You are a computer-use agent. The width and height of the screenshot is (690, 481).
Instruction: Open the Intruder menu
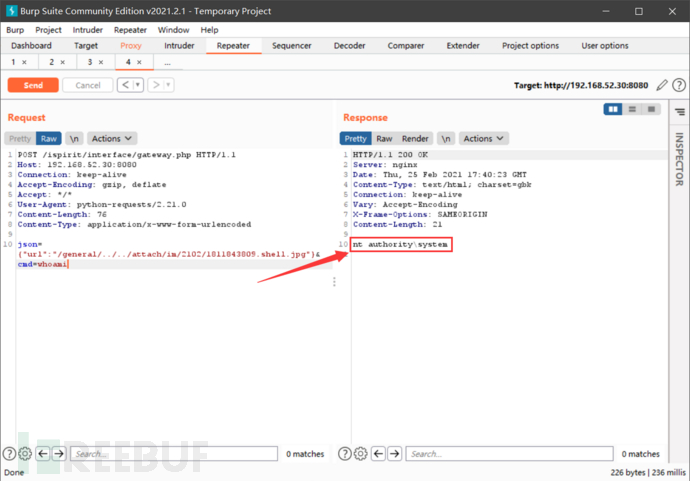(x=88, y=29)
